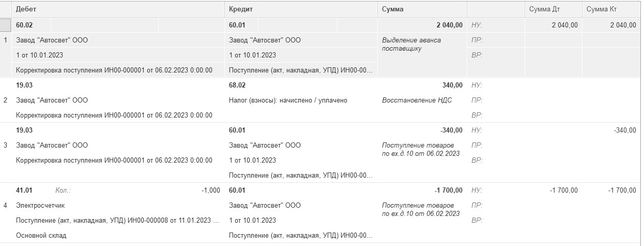644x246 pixels.
Task: Select the quantity value -1,000
Action: click(210, 191)
